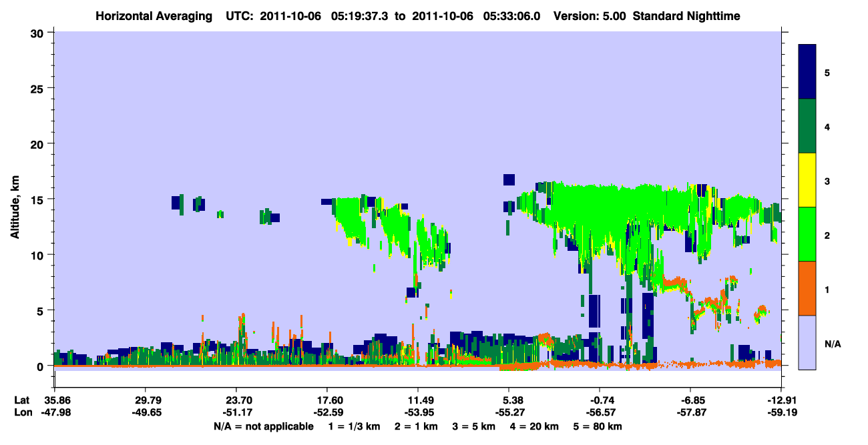Click the lavender N/A colorbar segment

tap(807, 342)
